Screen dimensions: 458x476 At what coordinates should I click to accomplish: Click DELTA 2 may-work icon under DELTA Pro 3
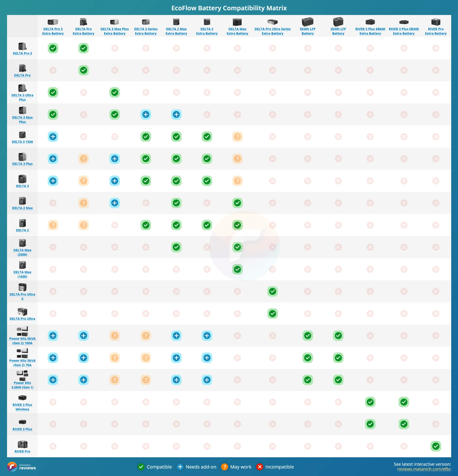53,225
